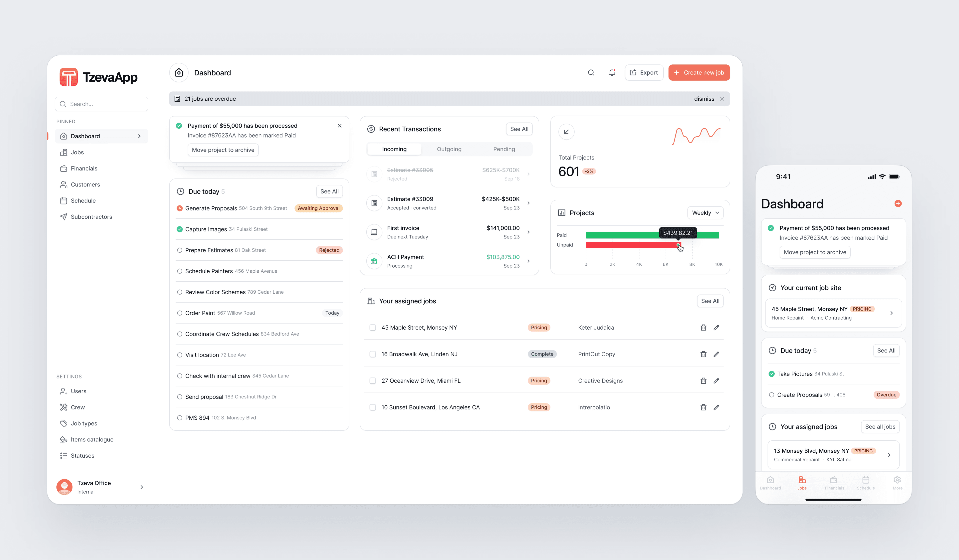
Task: Click the Tzeva Office avatar
Action: pos(64,487)
